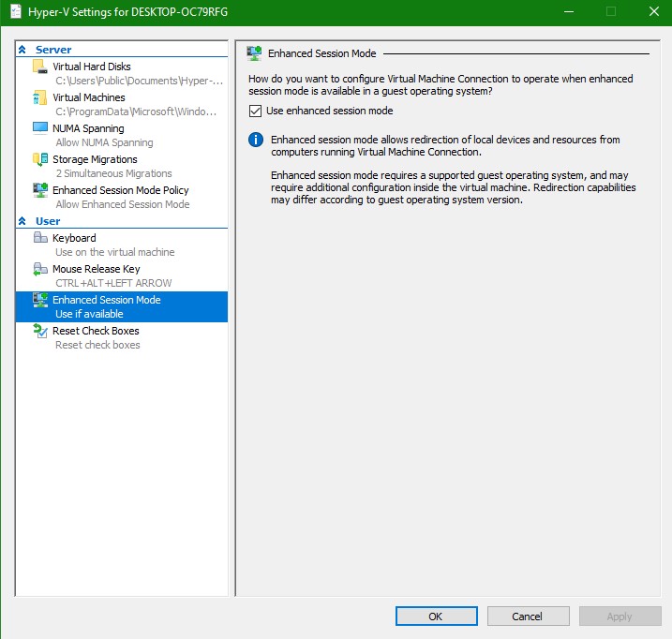Click the Virtual Hard Disks folder icon
The width and height of the screenshot is (672, 639).
click(x=39, y=67)
